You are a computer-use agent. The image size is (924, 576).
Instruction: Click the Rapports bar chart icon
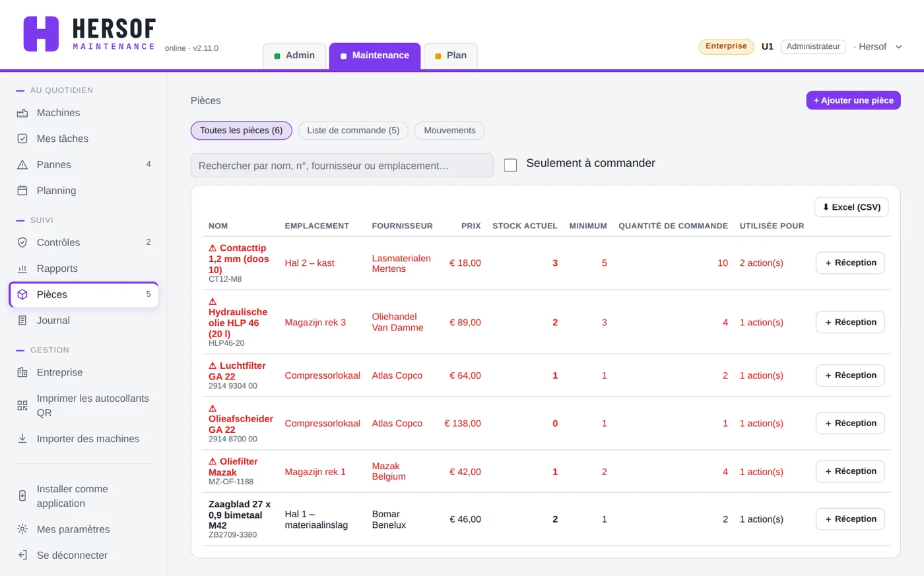click(22, 269)
